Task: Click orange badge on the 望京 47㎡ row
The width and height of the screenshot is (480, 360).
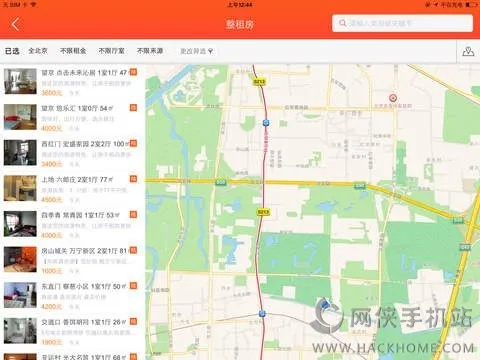Action: click(x=133, y=72)
